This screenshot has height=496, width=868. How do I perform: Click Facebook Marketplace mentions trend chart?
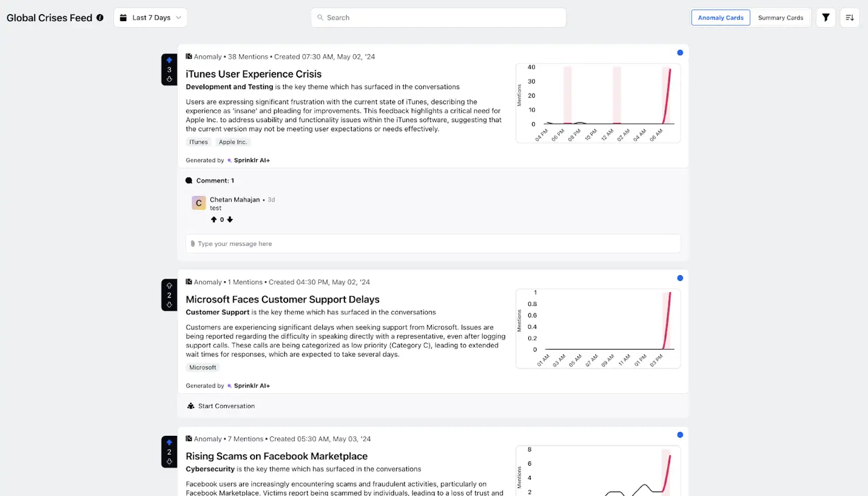pos(597,471)
